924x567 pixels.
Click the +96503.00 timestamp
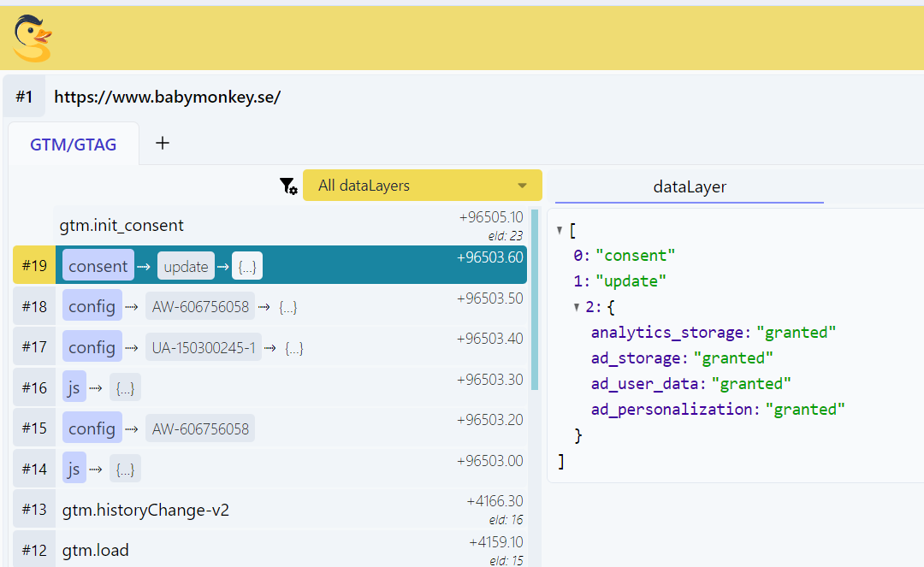489,461
